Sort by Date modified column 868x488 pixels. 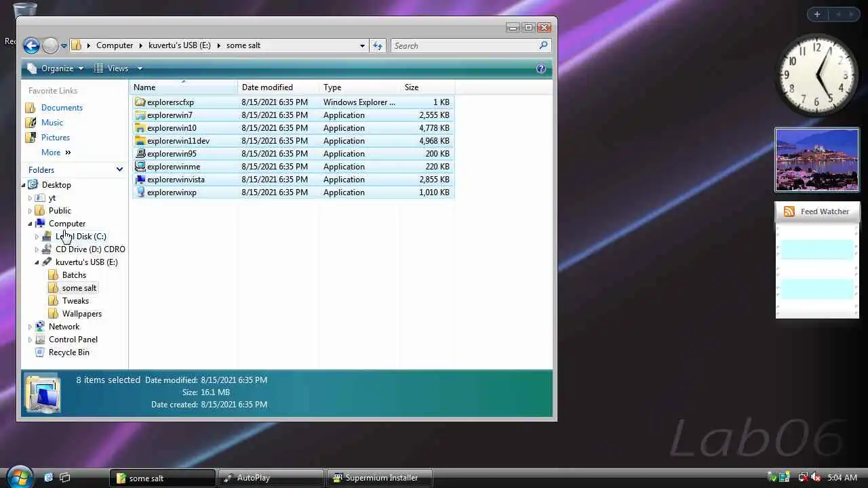click(279, 87)
